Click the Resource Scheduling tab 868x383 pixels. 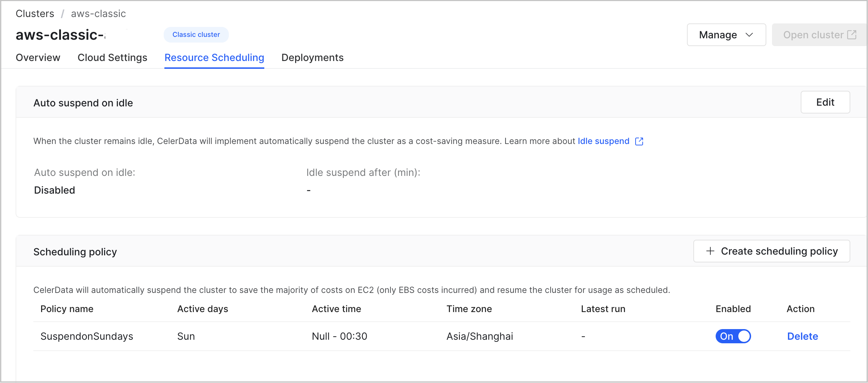(214, 57)
